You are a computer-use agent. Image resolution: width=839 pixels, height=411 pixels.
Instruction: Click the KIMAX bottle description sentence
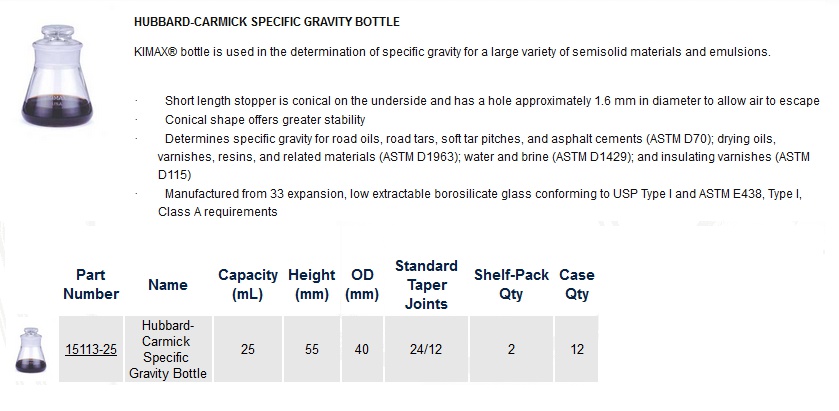452,52
